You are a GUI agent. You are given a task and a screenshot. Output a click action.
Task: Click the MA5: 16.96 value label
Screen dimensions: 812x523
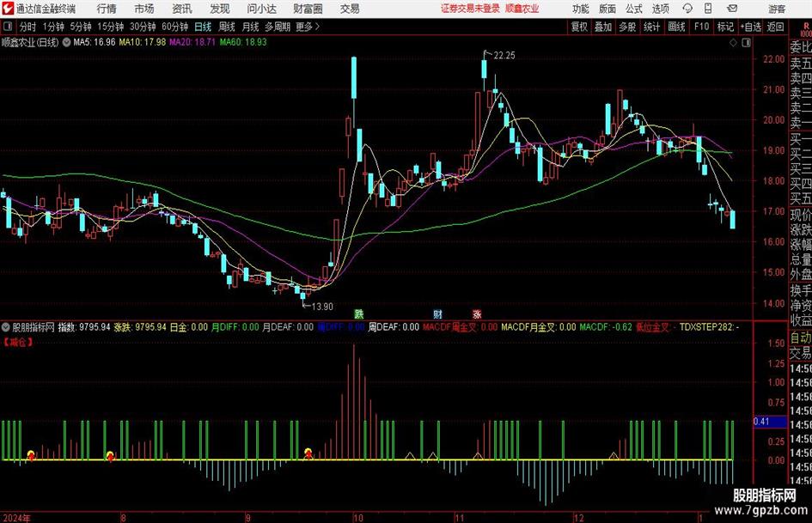95,42
